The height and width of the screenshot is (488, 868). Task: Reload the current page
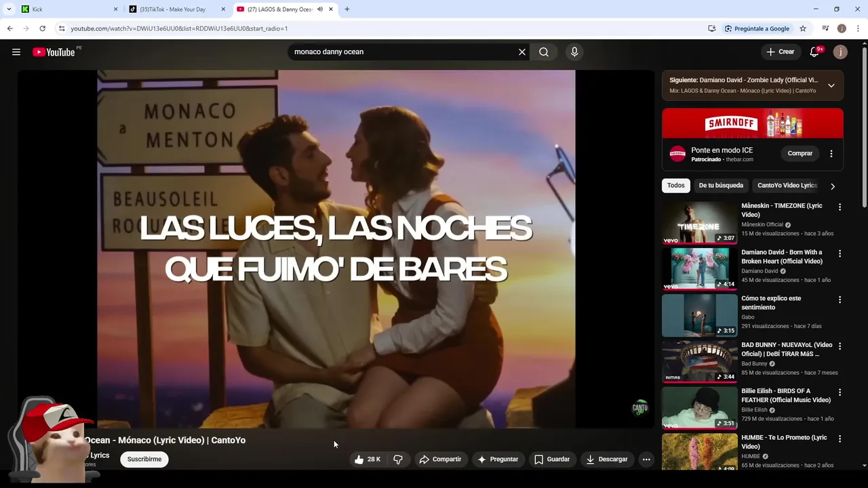pyautogui.click(x=42, y=28)
